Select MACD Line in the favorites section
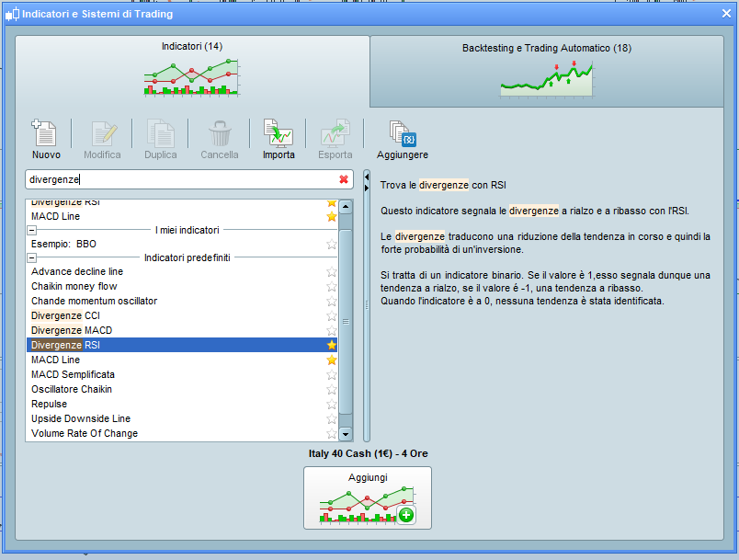739x560 pixels. 182,217
